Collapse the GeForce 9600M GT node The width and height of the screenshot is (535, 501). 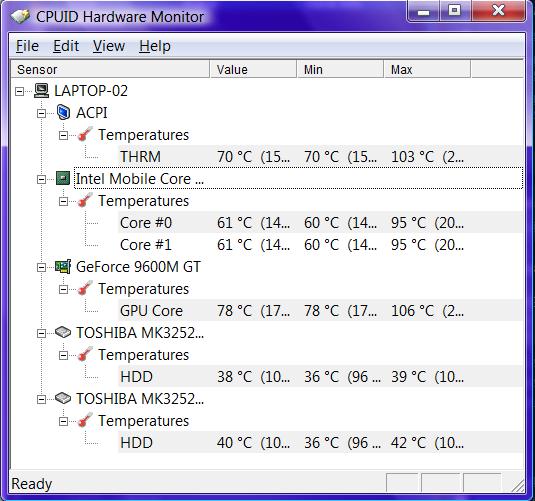tap(41, 267)
